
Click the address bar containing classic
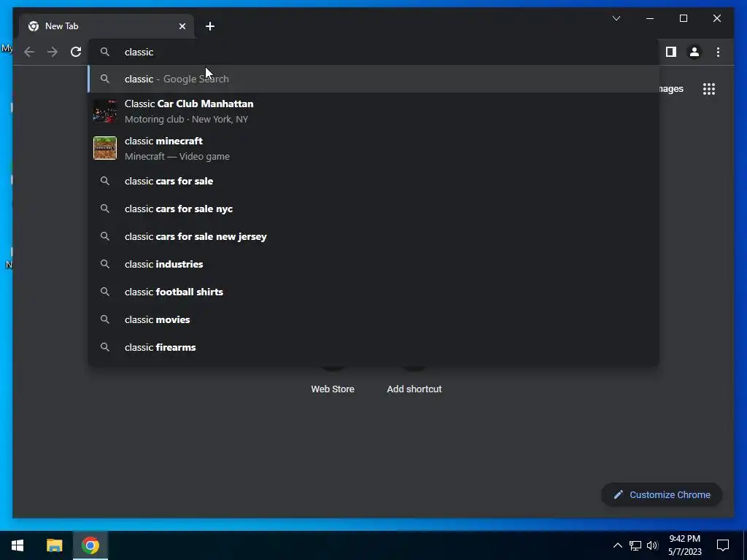tap(373, 52)
